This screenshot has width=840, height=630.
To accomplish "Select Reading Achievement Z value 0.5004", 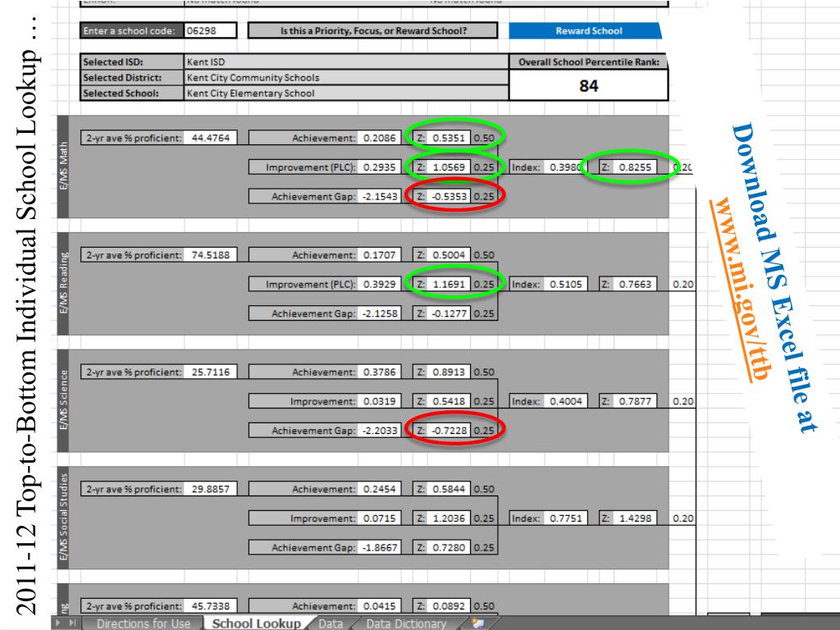I will [x=449, y=255].
